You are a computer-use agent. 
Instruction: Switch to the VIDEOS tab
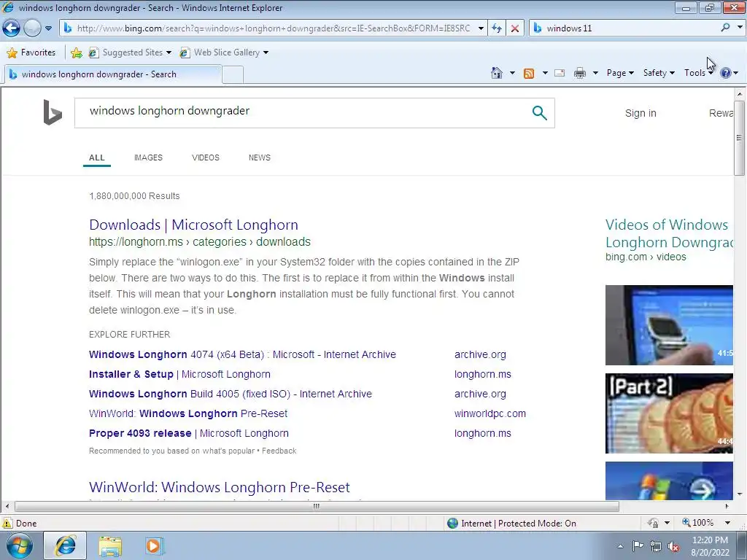tap(205, 157)
